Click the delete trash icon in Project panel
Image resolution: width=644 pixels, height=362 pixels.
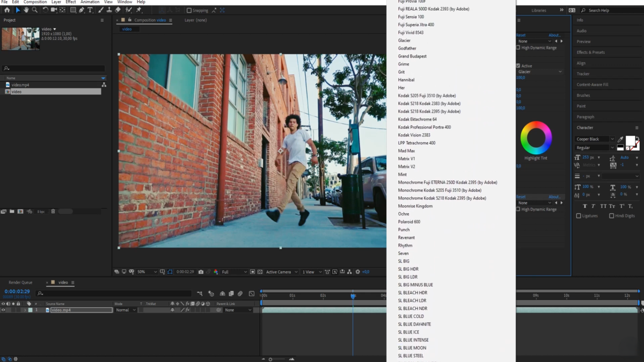coord(53,212)
